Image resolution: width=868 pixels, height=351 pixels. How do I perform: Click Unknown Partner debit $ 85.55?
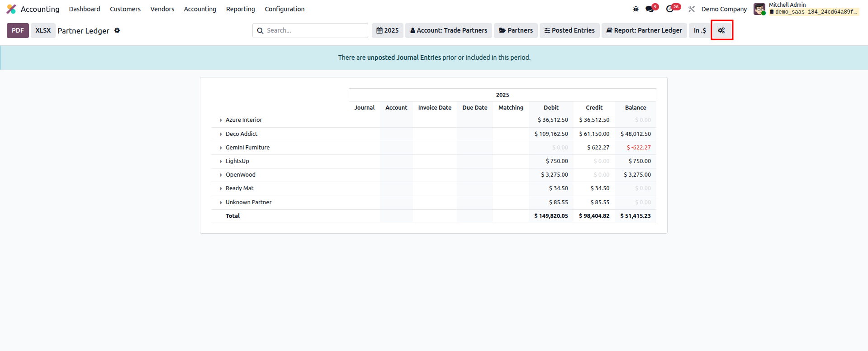tap(559, 202)
